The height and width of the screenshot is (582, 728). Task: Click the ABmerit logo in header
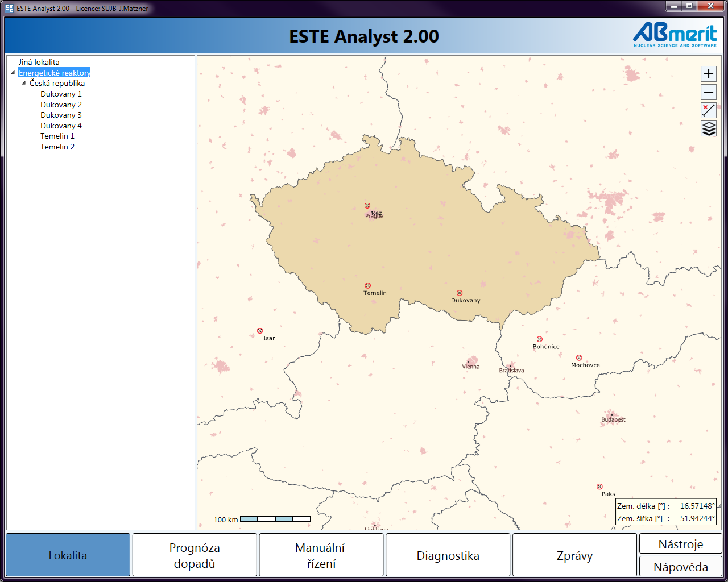pyautogui.click(x=675, y=35)
